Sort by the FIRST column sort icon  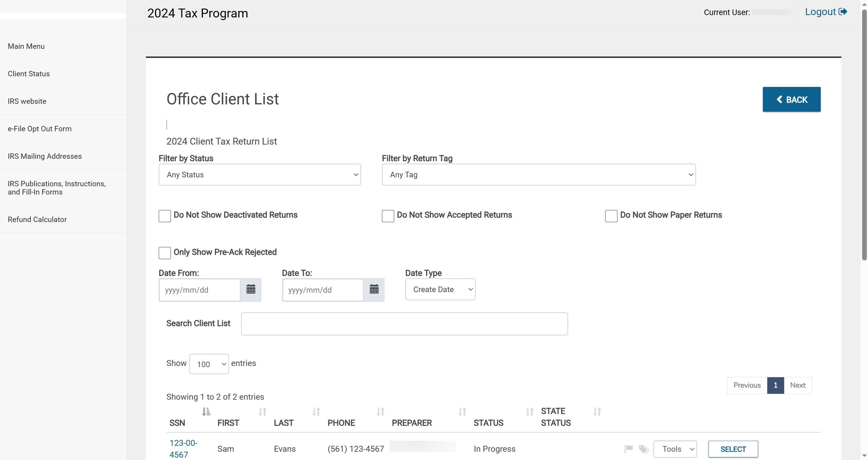[x=263, y=412]
